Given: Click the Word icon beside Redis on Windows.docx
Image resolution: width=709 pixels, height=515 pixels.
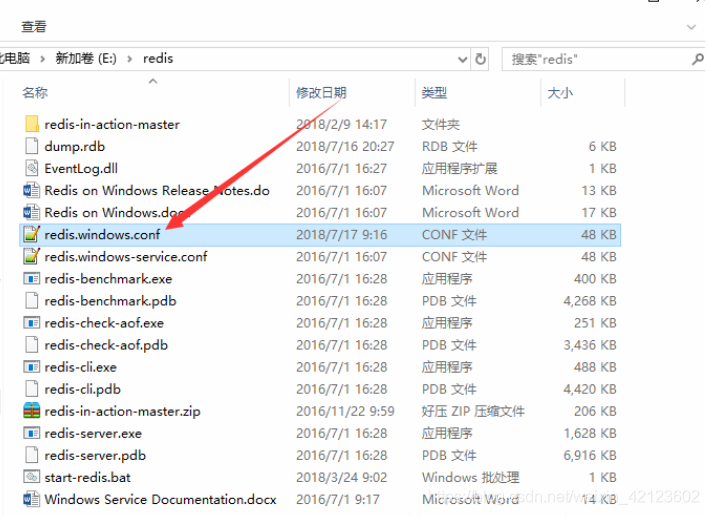Looking at the screenshot, I should click(32, 213).
